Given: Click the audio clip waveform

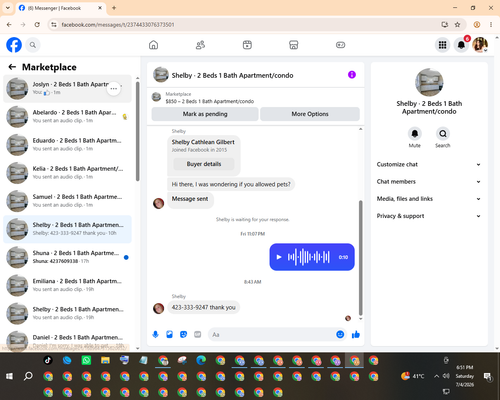Looking at the screenshot, I should (309, 257).
